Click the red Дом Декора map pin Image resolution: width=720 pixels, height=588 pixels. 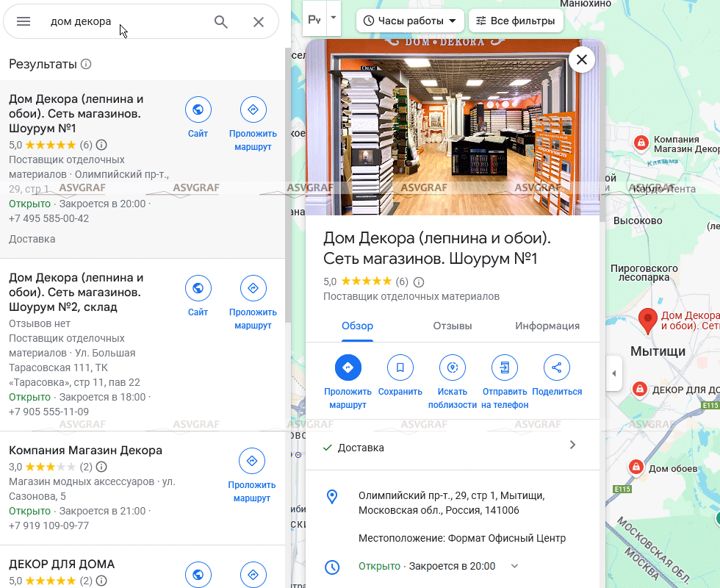(647, 320)
